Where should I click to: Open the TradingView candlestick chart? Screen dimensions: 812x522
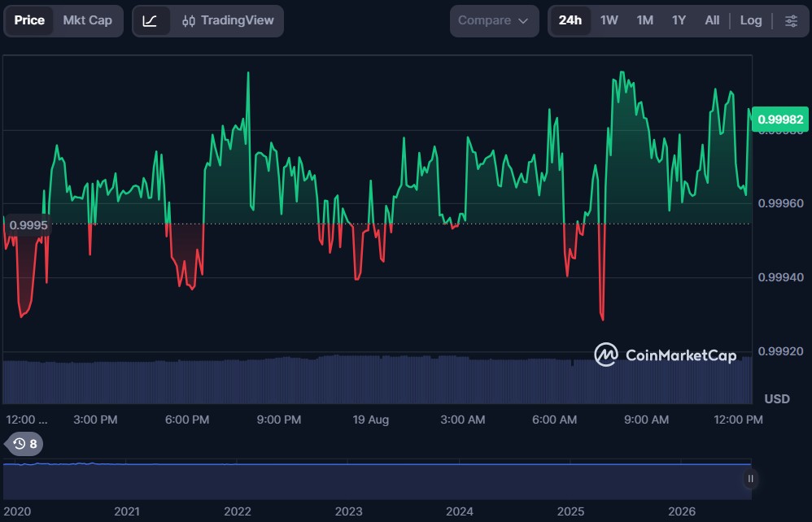tap(228, 20)
